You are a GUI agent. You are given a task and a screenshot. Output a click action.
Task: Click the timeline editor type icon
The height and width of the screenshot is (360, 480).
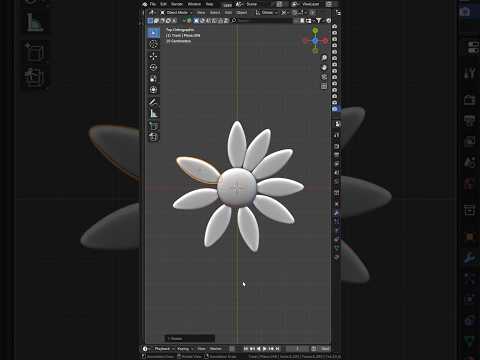pyautogui.click(x=146, y=349)
